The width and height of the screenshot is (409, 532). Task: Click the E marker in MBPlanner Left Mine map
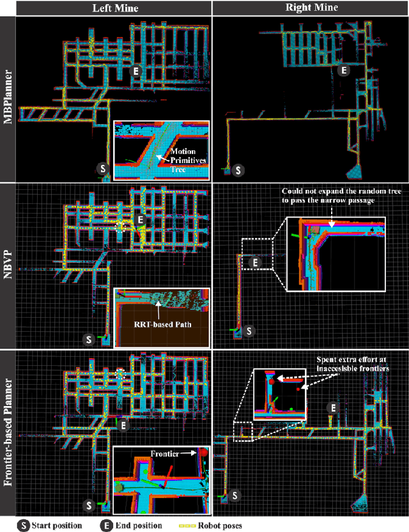136,71
